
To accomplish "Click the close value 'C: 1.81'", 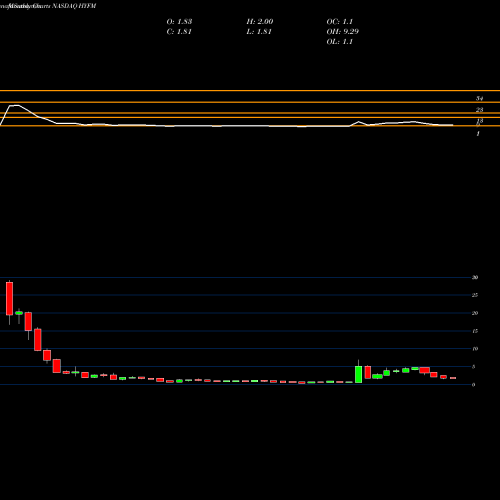I will [x=179, y=32].
